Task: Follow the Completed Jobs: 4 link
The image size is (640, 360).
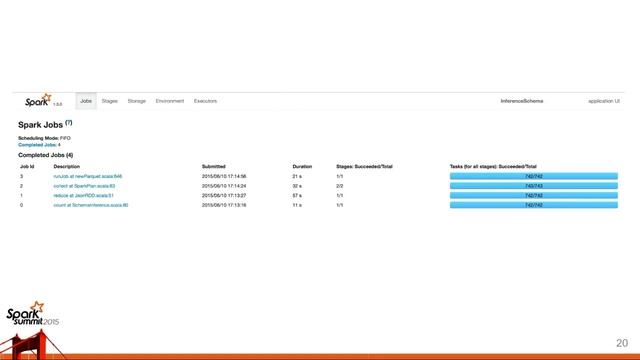Action: click(39, 145)
